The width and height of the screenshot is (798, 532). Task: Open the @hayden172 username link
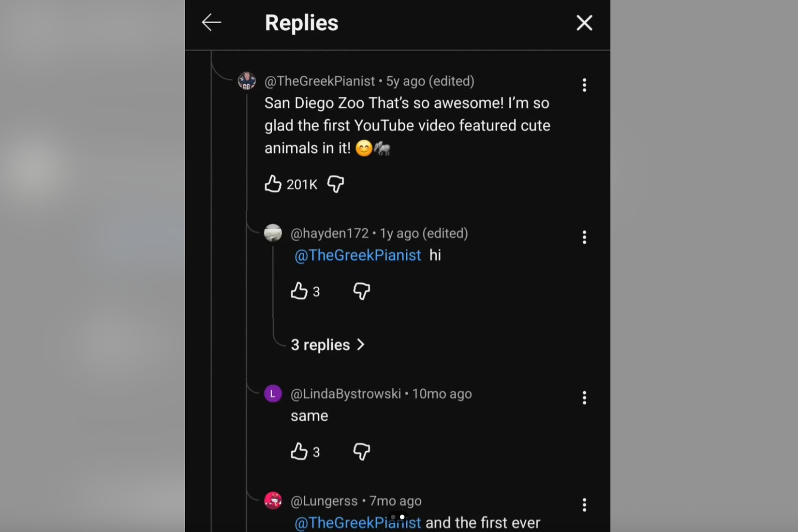329,233
